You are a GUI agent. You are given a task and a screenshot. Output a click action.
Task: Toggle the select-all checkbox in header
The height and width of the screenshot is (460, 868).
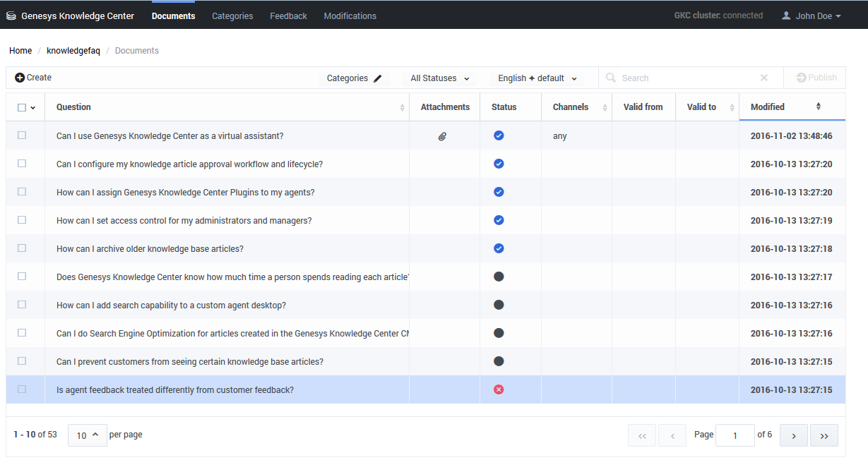(22, 107)
